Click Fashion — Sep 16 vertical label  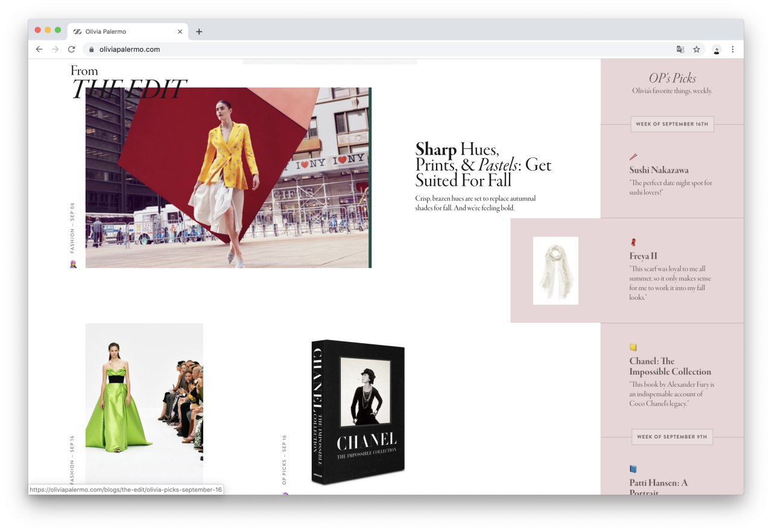72,460
